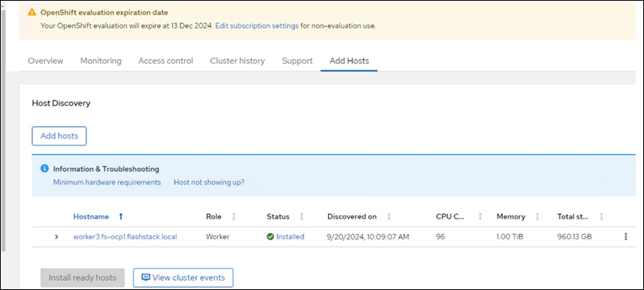This screenshot has height=290, width=644.
Task: Click the Memory column header
Action: pos(511,217)
